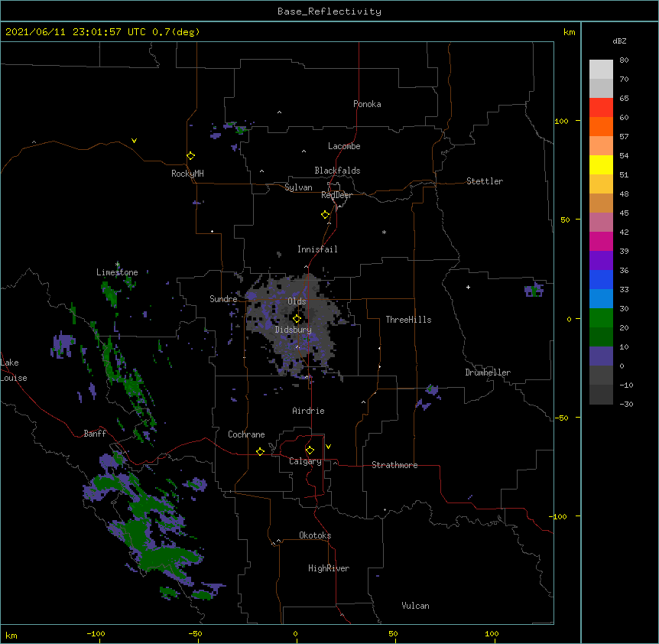The image size is (659, 644).
Task: Click the white plus marker northwest of Drumheller
Action: (468, 287)
